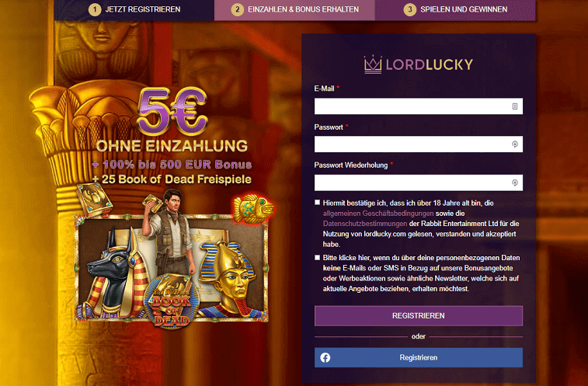Open the Jetzt Registrieren step tab

click(134, 10)
